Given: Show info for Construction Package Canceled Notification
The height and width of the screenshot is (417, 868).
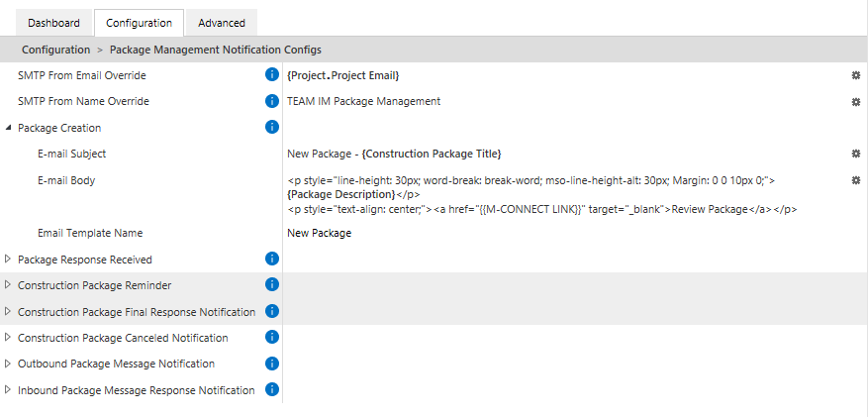Looking at the screenshot, I should [x=271, y=338].
